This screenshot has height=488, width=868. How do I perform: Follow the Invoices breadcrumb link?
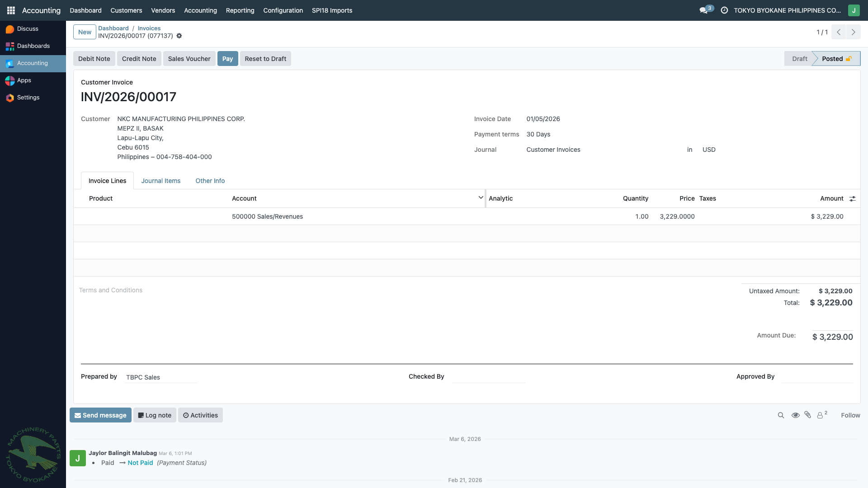[x=149, y=28]
